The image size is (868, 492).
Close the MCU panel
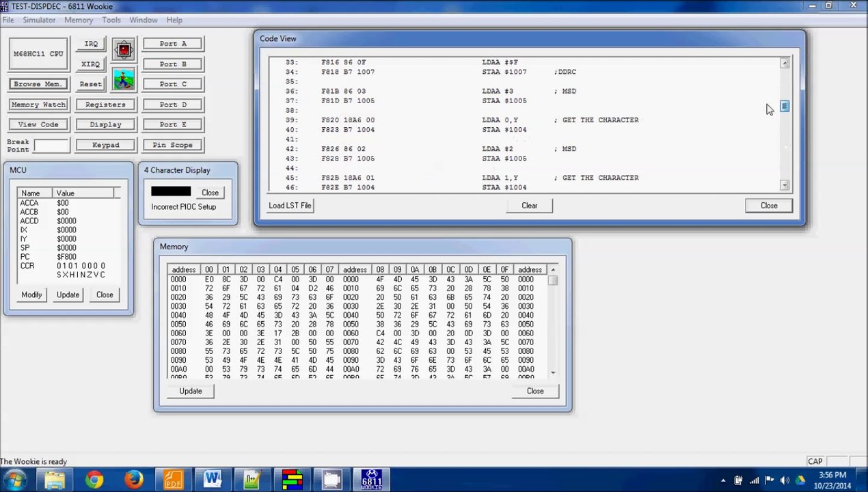coord(105,295)
